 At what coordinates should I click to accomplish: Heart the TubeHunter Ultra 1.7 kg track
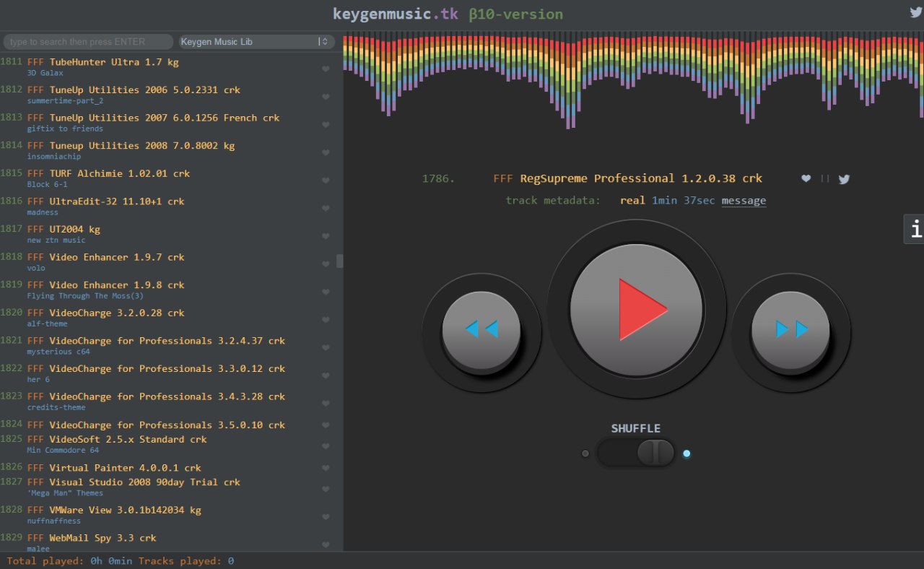(326, 69)
